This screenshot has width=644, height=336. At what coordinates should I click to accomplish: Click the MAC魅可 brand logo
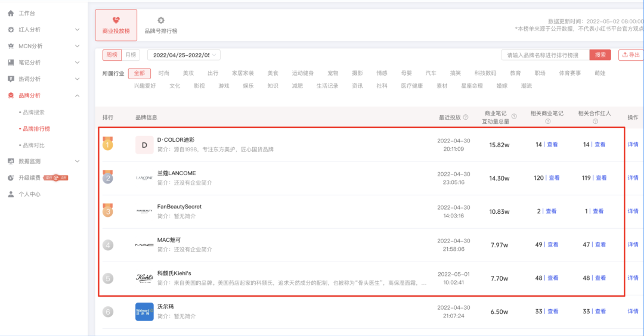[144, 245]
